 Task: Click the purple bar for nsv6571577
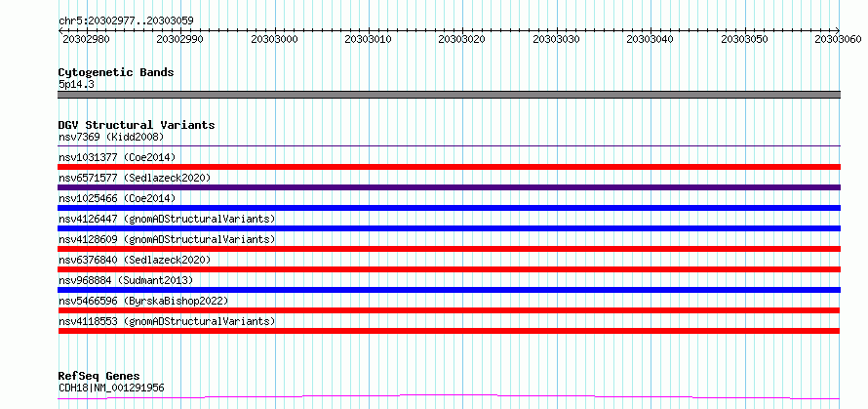click(x=449, y=187)
